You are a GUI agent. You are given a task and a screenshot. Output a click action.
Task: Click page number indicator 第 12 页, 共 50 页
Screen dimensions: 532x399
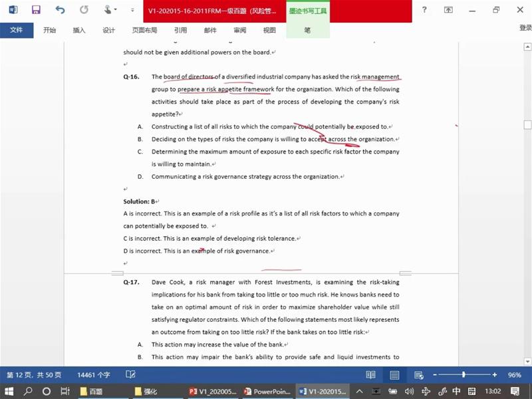click(x=34, y=375)
